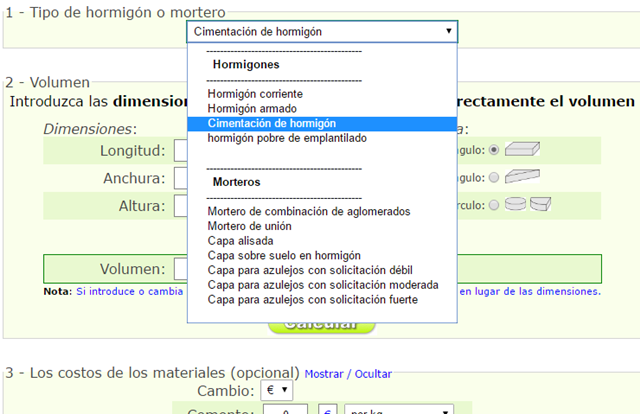640x414 pixels.
Task: Click the Anchura input field
Action: 181,178
